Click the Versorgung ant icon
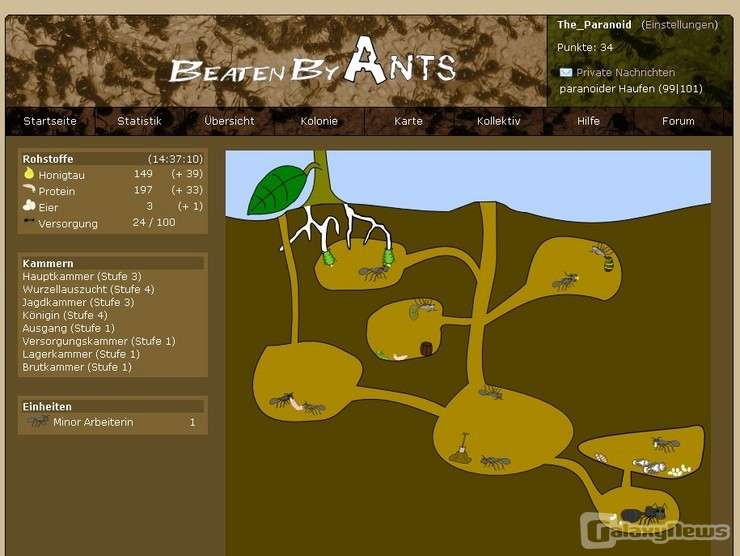Viewport: 740px width, 556px height. [x=29, y=221]
